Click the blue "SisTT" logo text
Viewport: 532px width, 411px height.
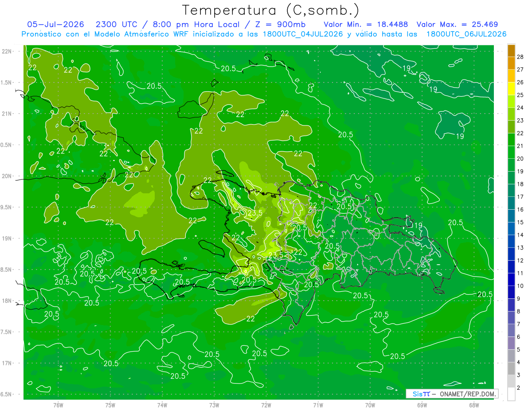pos(421,394)
